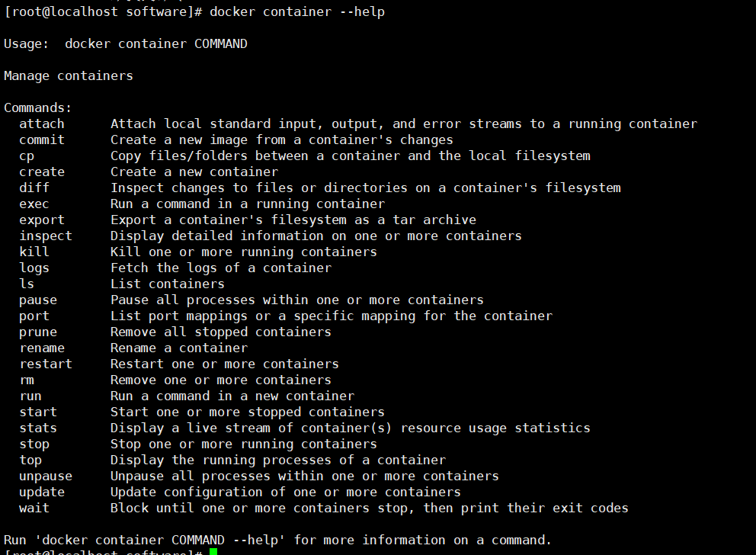Click the 'Usage:' line text
Viewport: 756px width, 555px height.
point(126,43)
